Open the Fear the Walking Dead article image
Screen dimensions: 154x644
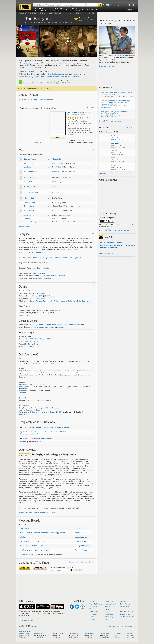click(117, 40)
